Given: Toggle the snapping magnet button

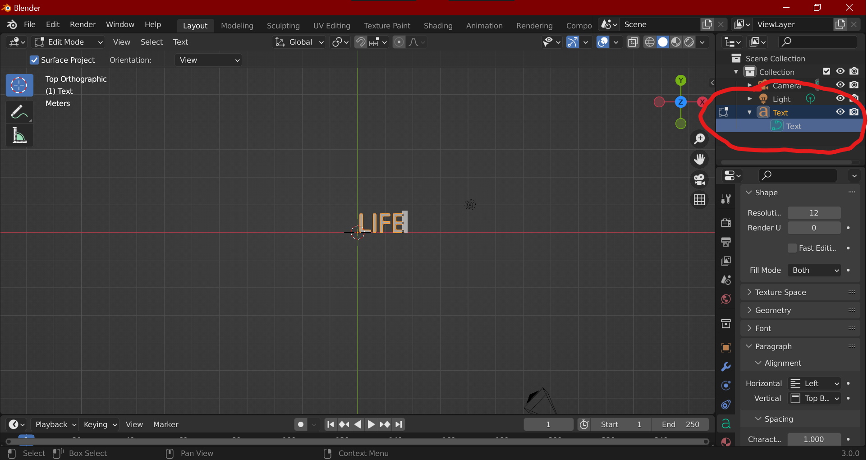Looking at the screenshot, I should click(361, 42).
